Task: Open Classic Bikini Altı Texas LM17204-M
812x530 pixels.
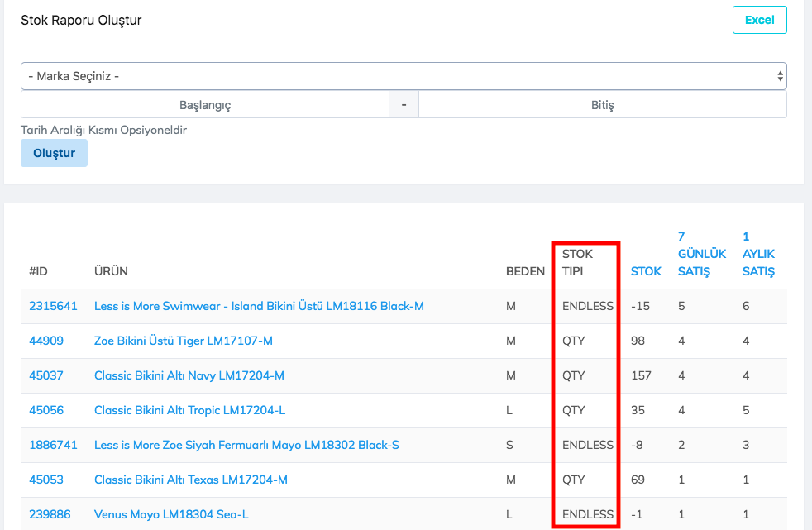Action: pos(191,480)
